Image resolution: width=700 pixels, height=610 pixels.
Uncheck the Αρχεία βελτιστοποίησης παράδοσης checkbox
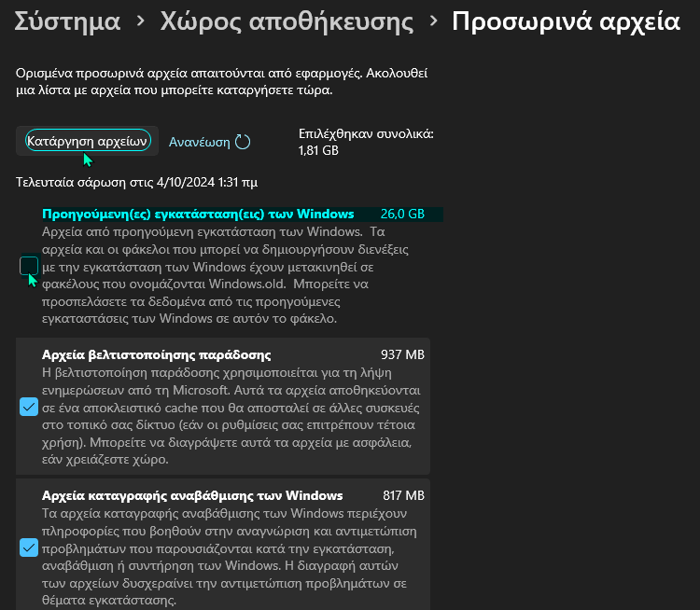(x=29, y=407)
